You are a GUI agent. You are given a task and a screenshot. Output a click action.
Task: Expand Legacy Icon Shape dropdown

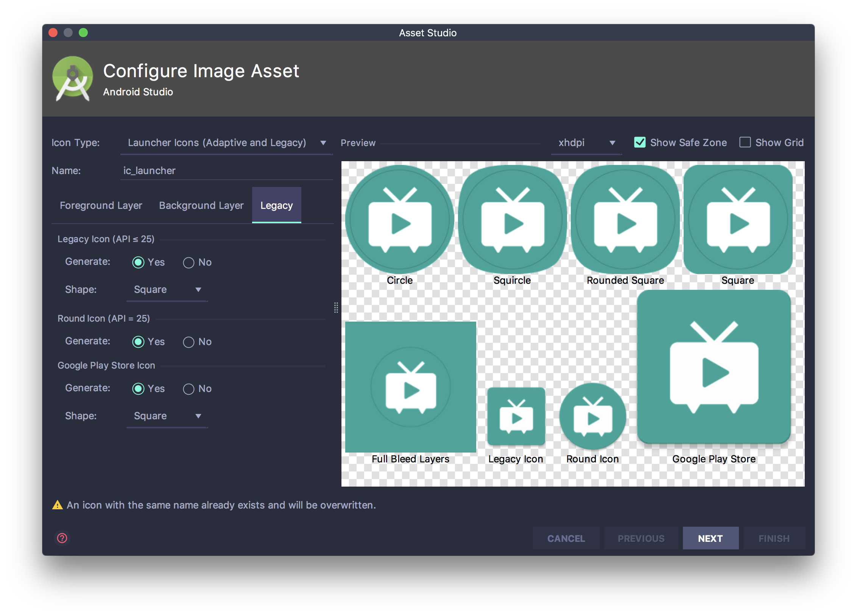167,290
